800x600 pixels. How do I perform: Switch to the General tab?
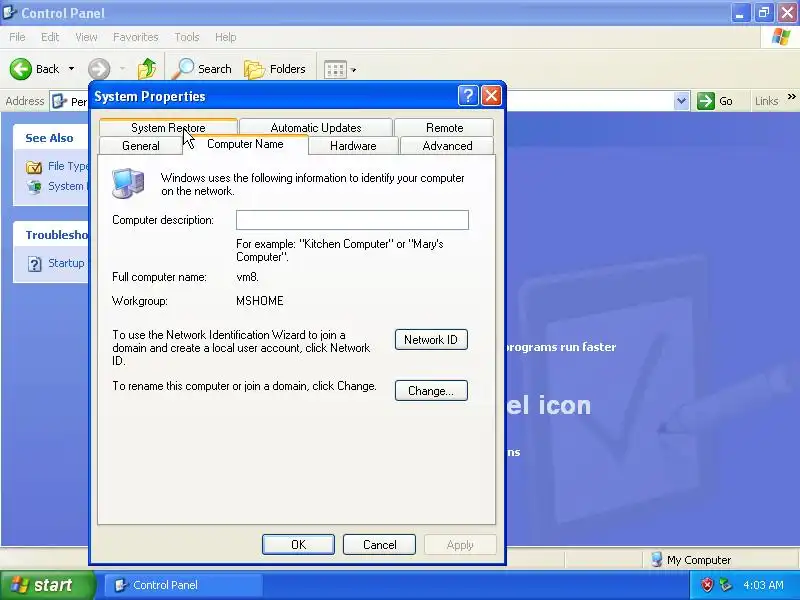click(141, 146)
